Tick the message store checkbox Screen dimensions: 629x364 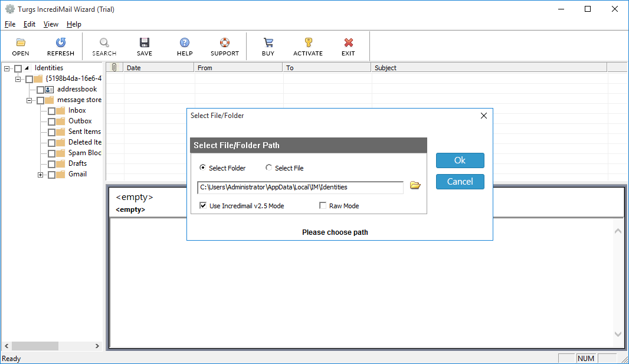point(41,101)
